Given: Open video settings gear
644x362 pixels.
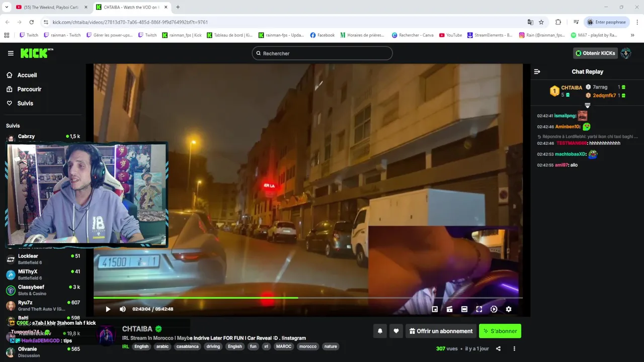Looking at the screenshot, I should coord(509,309).
